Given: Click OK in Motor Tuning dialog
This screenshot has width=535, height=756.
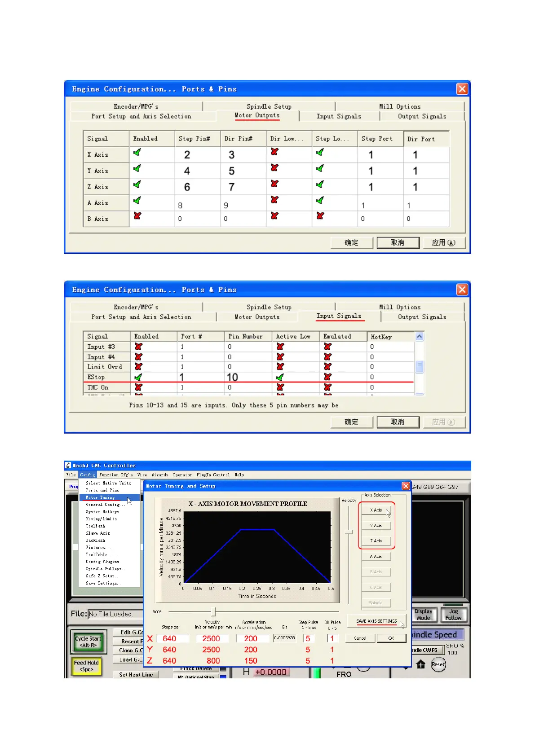Looking at the screenshot, I should point(391,638).
